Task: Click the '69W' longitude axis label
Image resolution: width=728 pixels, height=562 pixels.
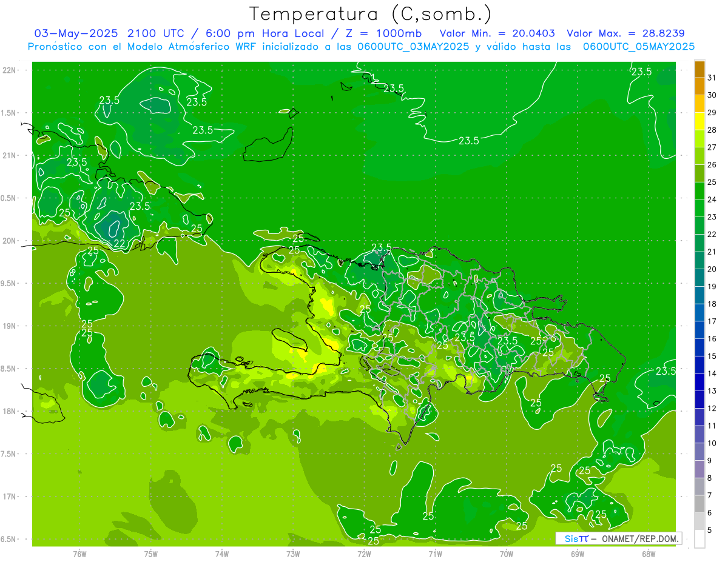Action: click(x=578, y=554)
